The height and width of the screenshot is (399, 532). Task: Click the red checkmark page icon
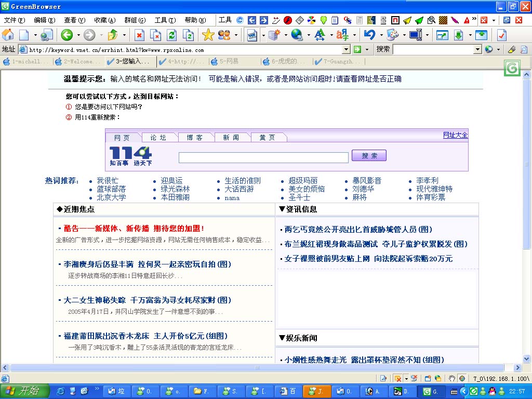(x=501, y=35)
